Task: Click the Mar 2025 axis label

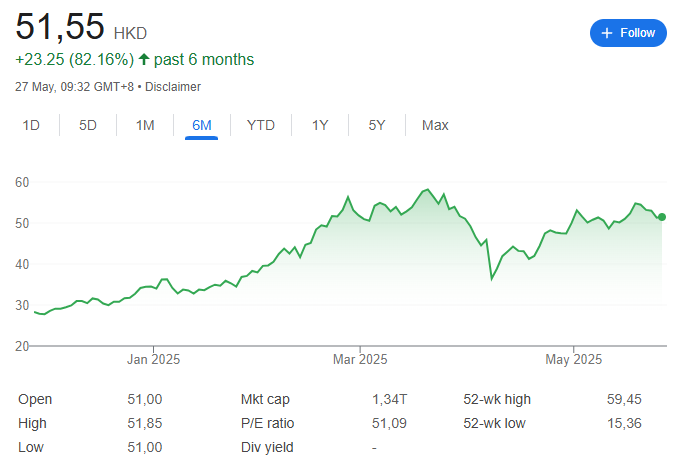Action: pos(359,359)
